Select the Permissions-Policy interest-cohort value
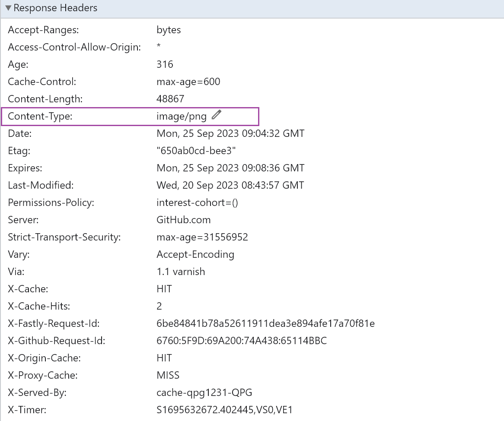This screenshot has height=421, width=504. coord(197,203)
